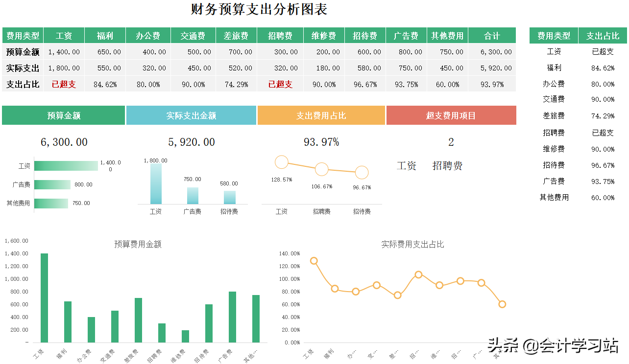629x364 pixels.
Task: Click 工资 in the overspend items list
Action: click(406, 166)
